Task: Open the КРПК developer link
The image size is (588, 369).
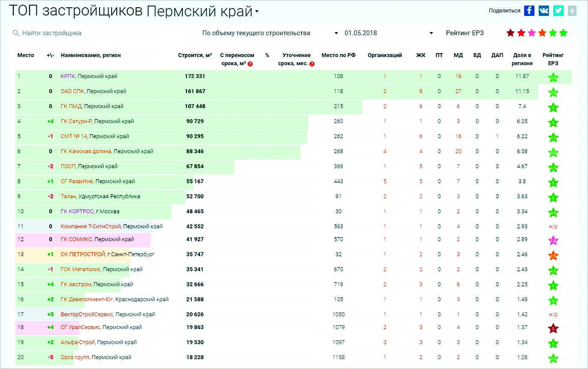Action: tap(68, 76)
